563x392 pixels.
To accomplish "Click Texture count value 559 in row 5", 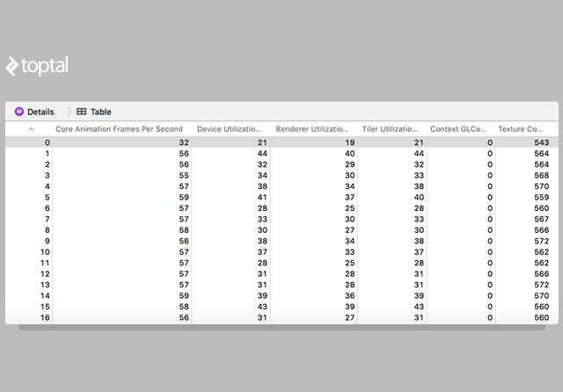I will coord(542,197).
